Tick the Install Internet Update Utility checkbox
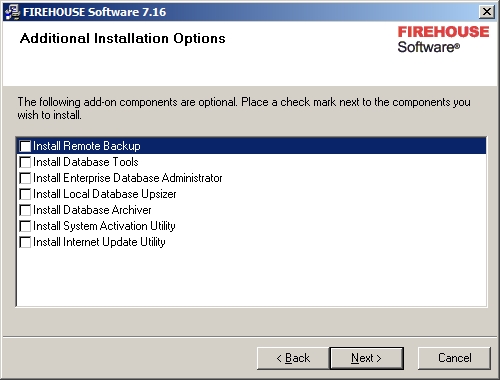The width and height of the screenshot is (500, 380). [25, 242]
